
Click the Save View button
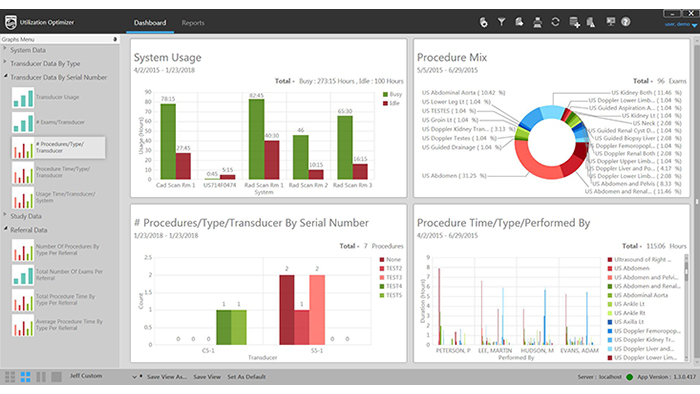click(x=207, y=377)
